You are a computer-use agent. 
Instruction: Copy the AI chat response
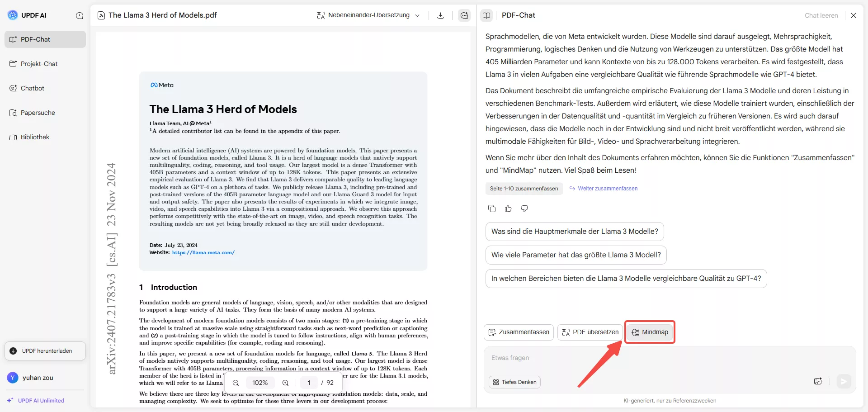[x=492, y=208]
